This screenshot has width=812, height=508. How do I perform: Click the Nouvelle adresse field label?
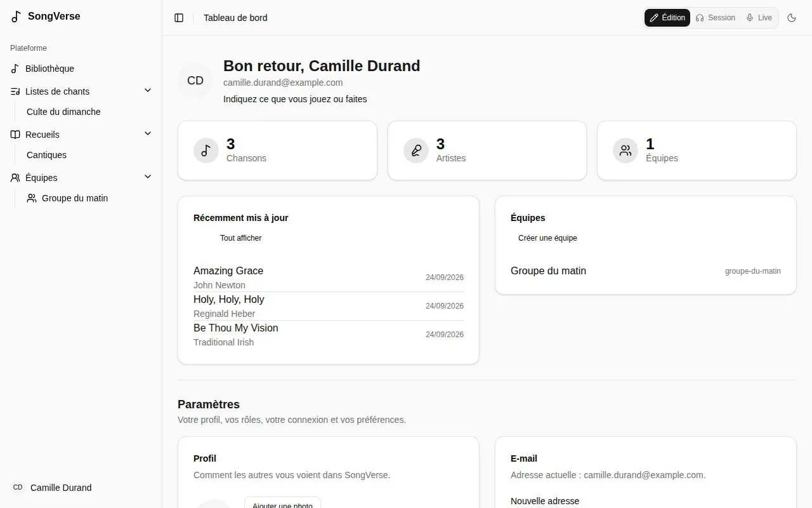pyautogui.click(x=545, y=501)
